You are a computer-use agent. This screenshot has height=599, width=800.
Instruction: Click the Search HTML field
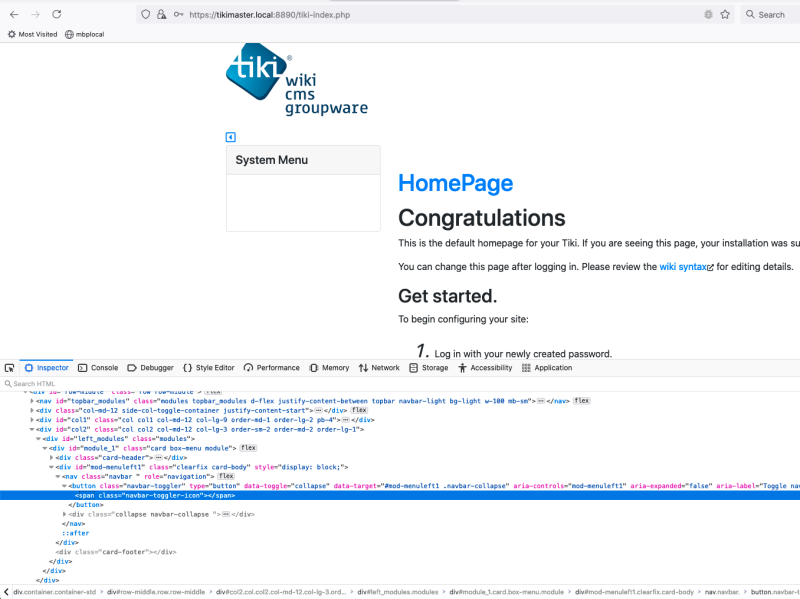[x=400, y=384]
